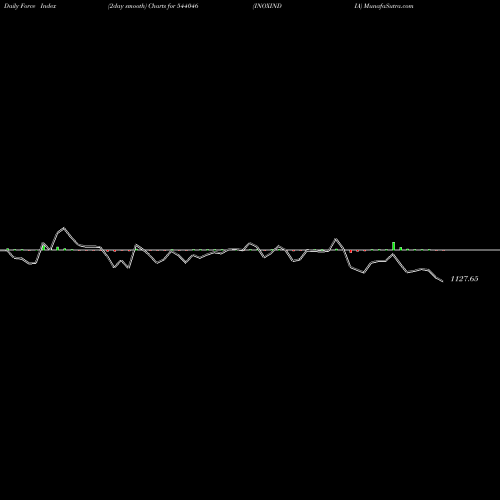Click the 1127.65 force index value label

click(x=464, y=279)
